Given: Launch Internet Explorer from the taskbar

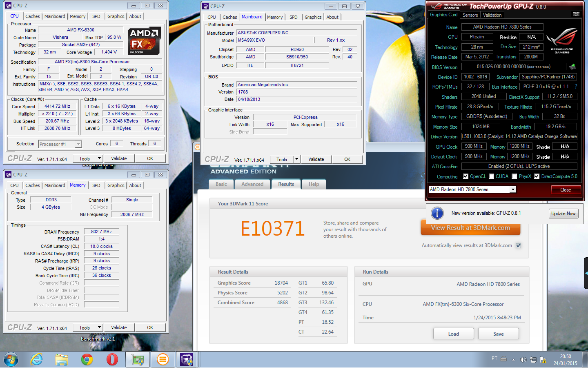Looking at the screenshot, I should click(37, 359).
